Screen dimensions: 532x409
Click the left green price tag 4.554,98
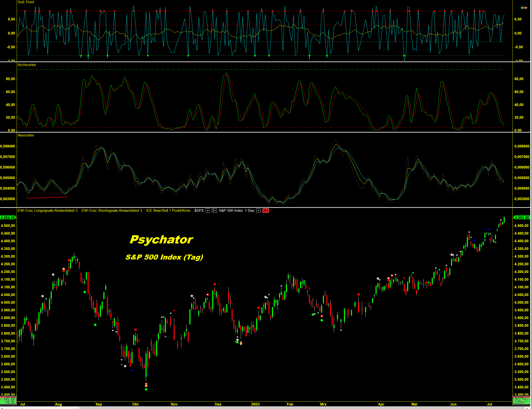click(x=8, y=217)
